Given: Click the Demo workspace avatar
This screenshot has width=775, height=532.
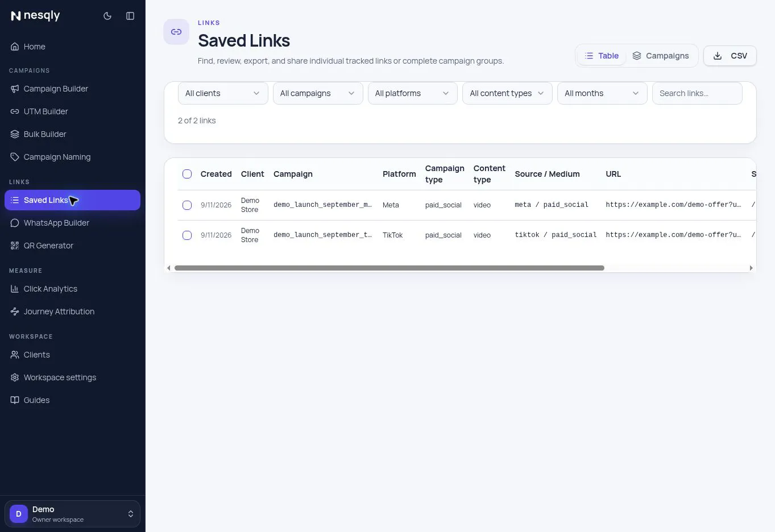Looking at the screenshot, I should (x=19, y=514).
